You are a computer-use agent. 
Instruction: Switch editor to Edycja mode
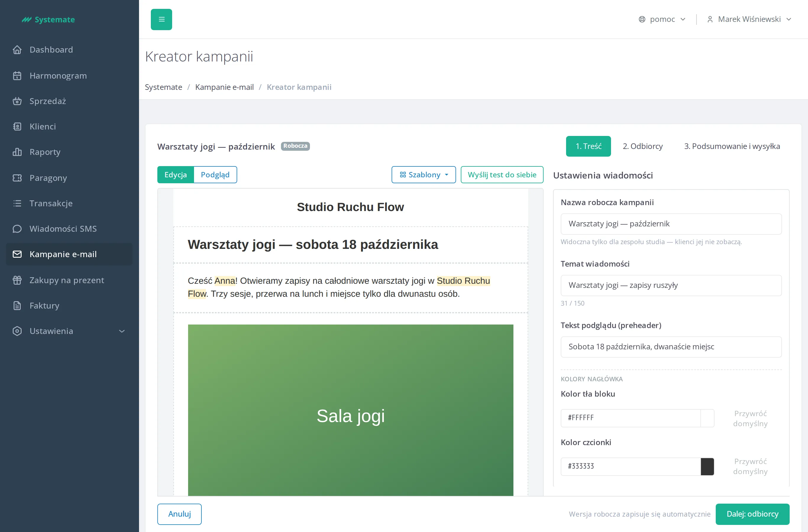(175, 175)
